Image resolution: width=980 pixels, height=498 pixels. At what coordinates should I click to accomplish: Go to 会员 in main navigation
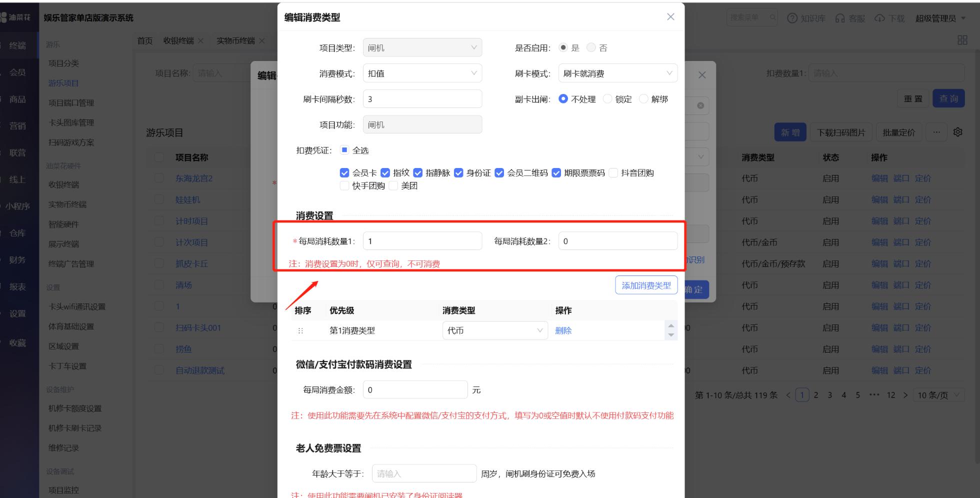[17, 72]
